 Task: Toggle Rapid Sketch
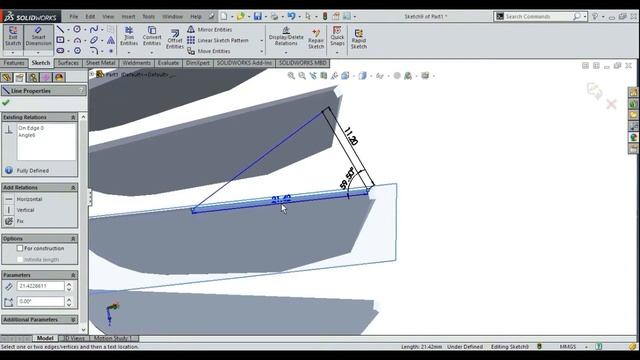coord(359,39)
